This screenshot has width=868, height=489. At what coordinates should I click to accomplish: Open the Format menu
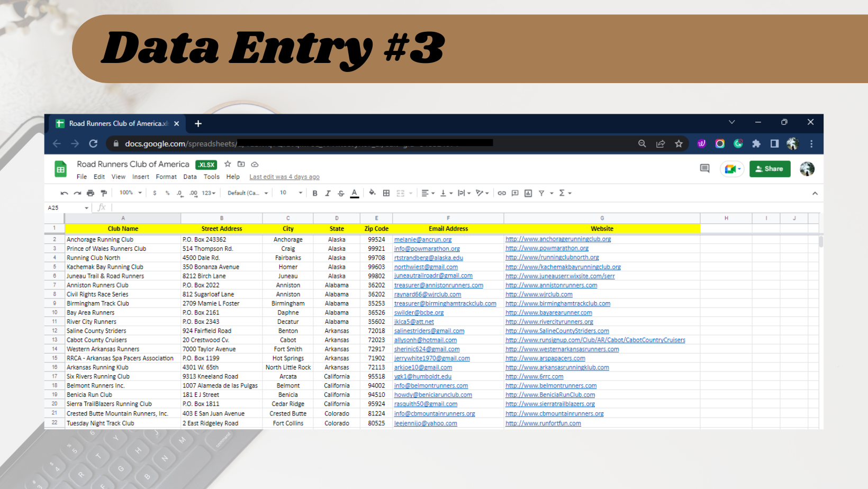(166, 177)
